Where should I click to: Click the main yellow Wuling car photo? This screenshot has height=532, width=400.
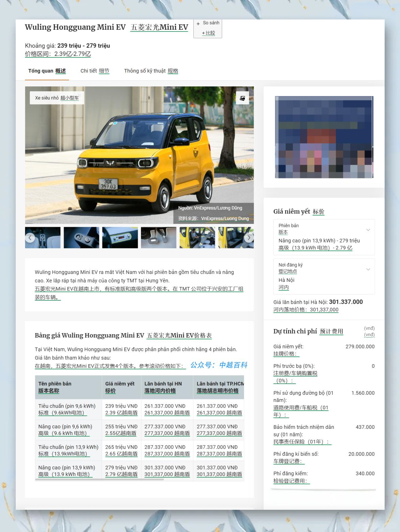pos(139,155)
